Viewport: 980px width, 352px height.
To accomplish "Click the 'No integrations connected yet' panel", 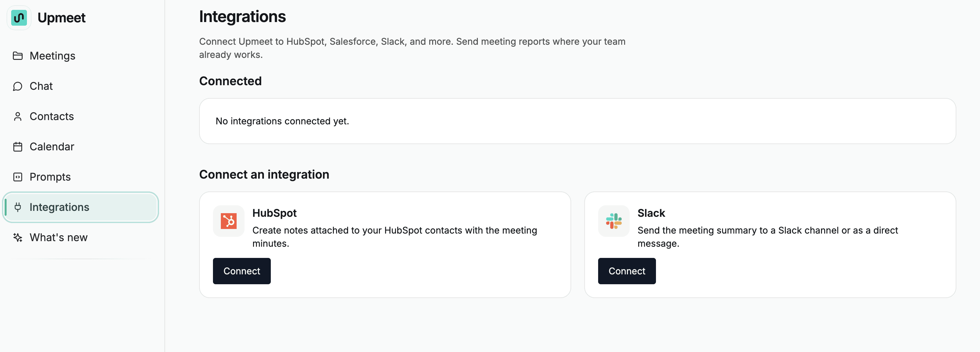I will click(x=577, y=121).
